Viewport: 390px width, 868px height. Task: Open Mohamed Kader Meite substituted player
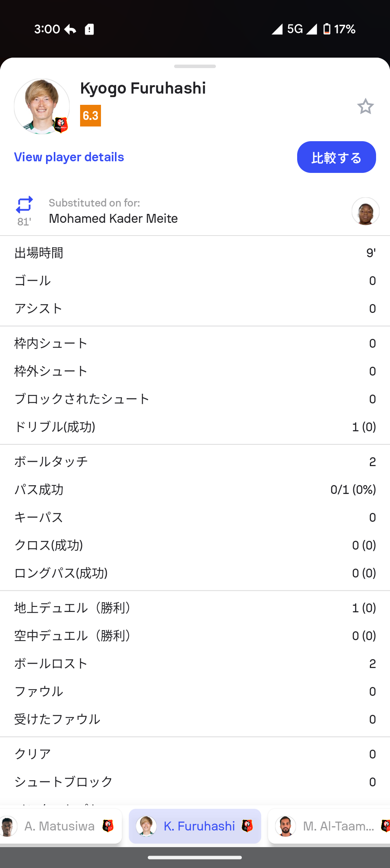[x=113, y=219]
